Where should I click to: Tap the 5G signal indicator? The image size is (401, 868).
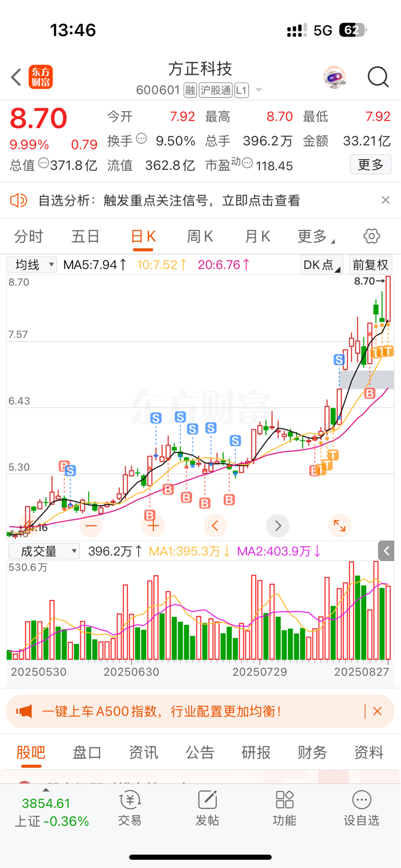click(323, 30)
